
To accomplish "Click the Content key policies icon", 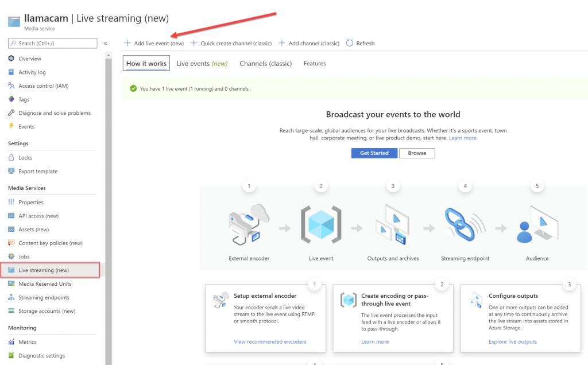I will (11, 243).
